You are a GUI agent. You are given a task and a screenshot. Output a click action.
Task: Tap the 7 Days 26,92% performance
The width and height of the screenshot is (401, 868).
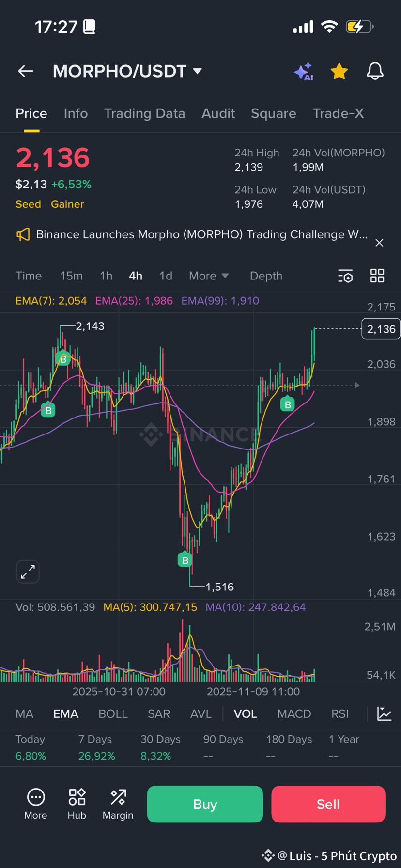[96, 748]
